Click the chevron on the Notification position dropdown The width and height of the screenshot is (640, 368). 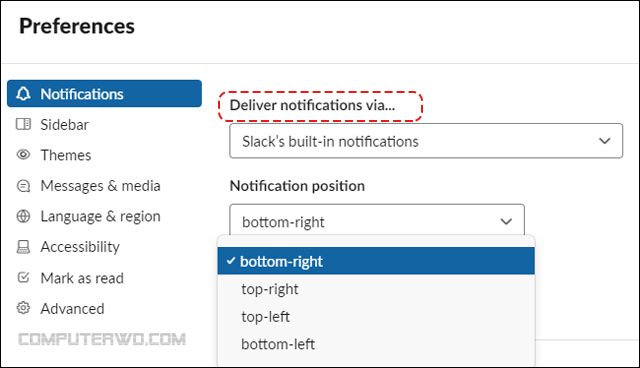(506, 222)
